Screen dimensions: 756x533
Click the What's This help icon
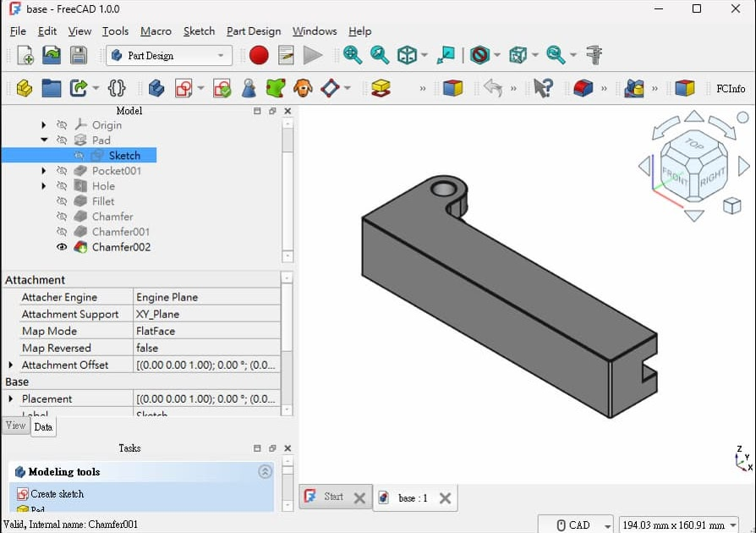coord(543,88)
